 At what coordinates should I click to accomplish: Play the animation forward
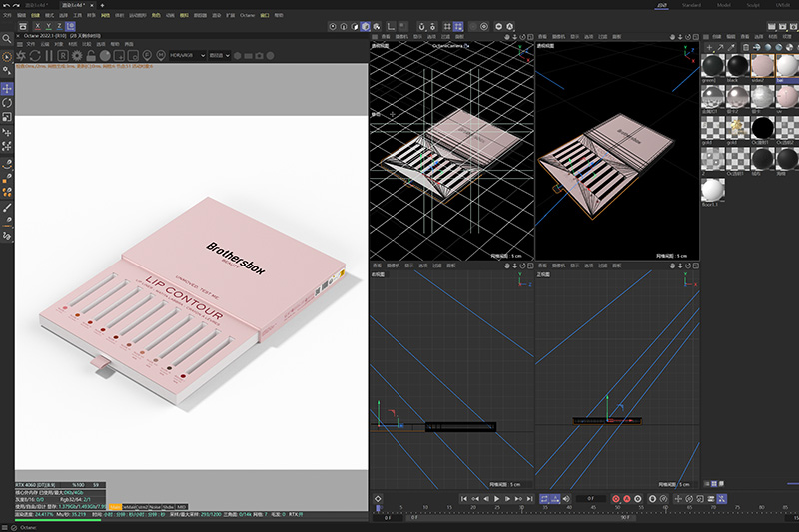[496, 499]
